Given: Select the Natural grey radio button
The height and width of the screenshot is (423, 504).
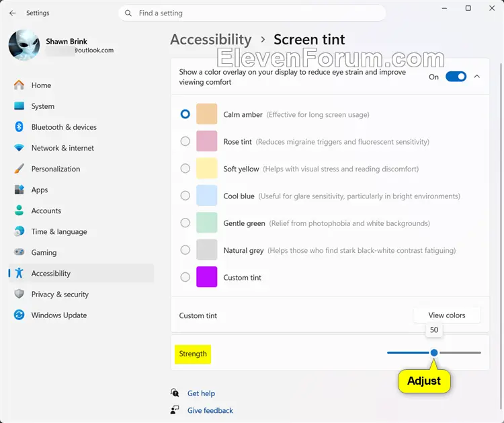Looking at the screenshot, I should coord(185,249).
